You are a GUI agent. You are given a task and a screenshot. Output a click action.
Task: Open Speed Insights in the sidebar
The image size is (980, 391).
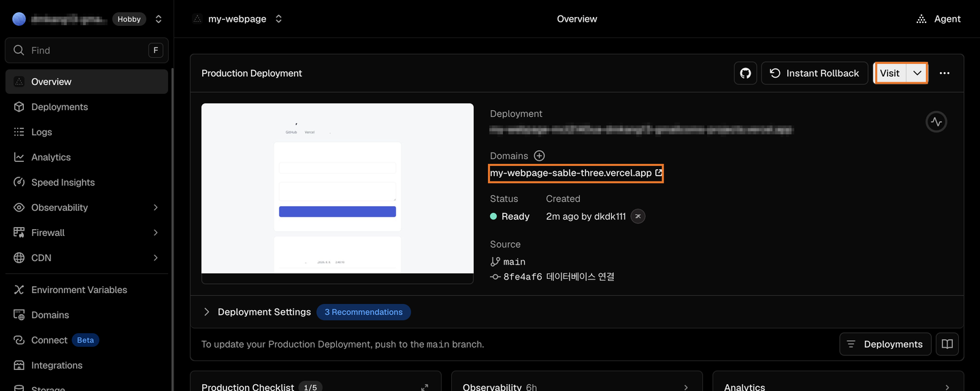coord(86,182)
